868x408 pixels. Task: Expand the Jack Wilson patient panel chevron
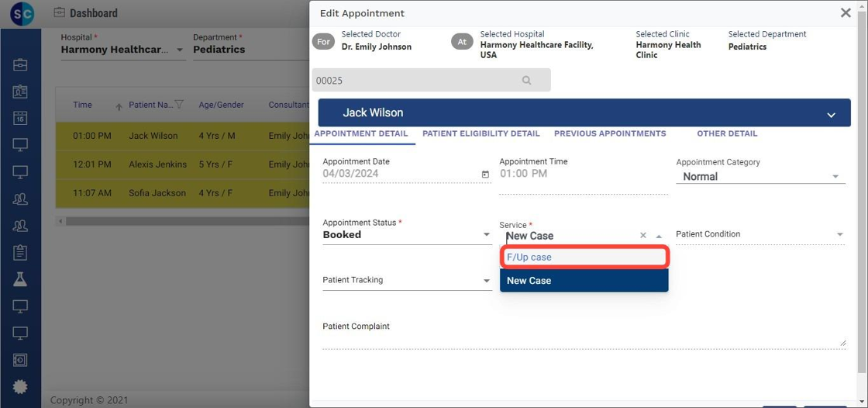[x=831, y=115]
